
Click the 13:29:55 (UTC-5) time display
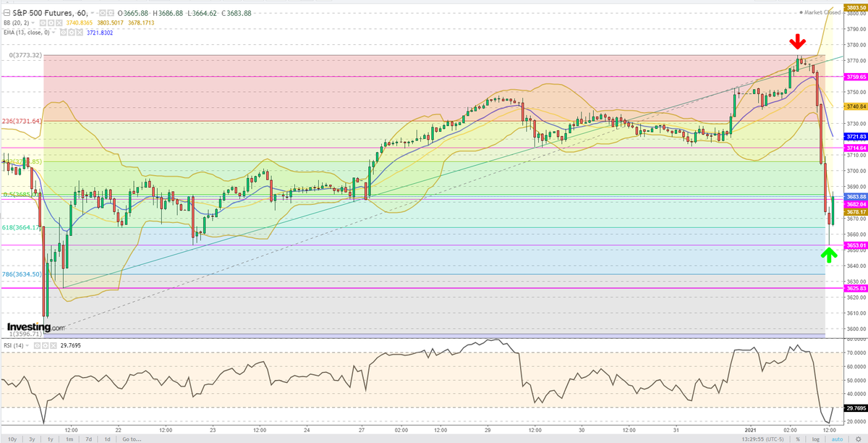click(x=763, y=439)
